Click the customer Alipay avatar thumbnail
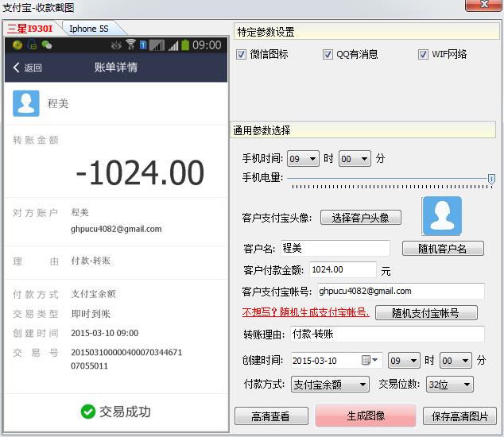Screen dimensions: 504x437 tap(442, 215)
